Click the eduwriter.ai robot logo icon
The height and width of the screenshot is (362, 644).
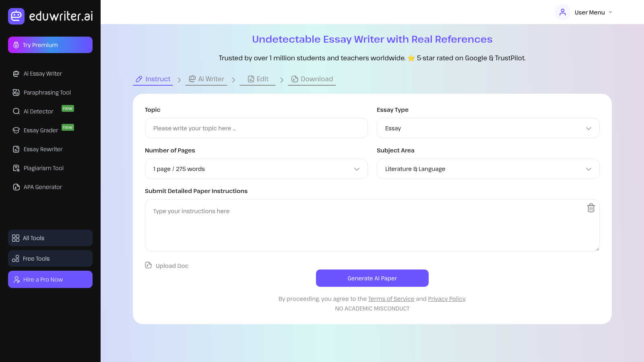(16, 16)
